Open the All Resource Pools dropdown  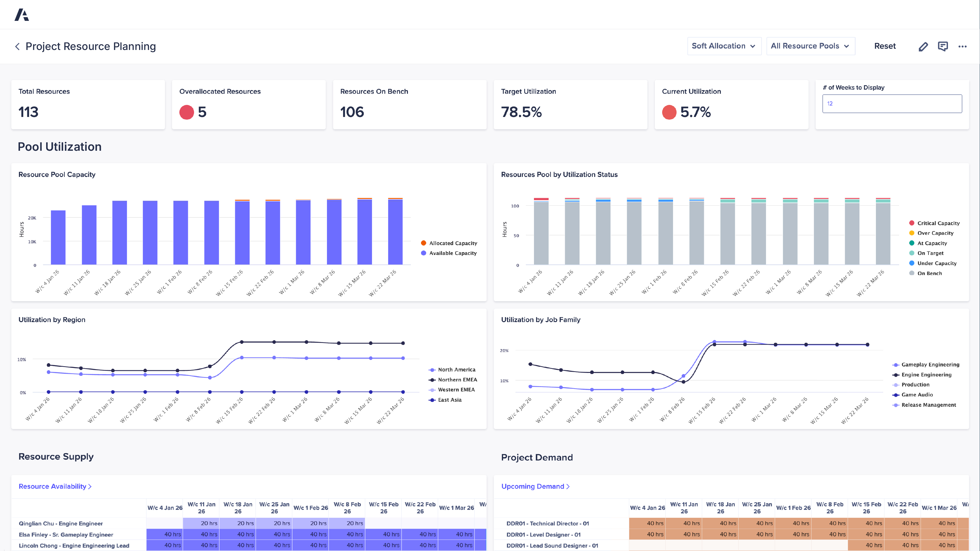coord(810,46)
